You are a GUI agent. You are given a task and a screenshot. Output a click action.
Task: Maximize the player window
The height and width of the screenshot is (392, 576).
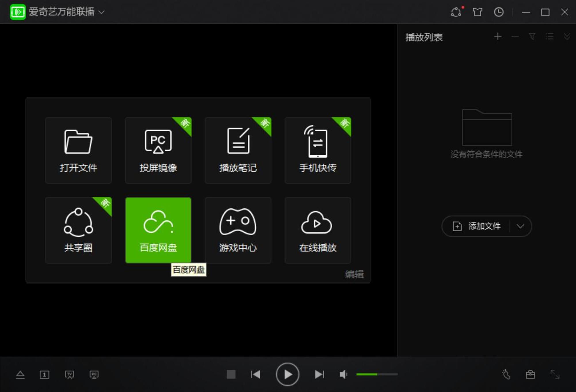tap(545, 12)
